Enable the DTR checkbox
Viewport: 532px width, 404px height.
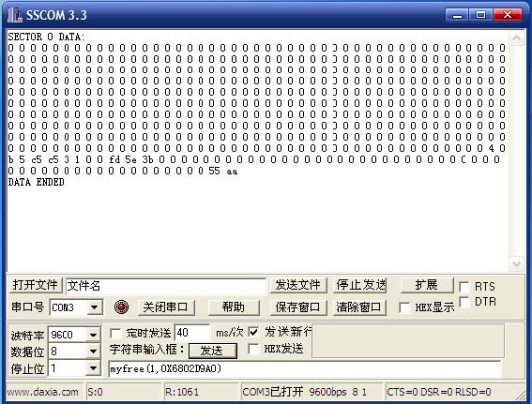(x=464, y=301)
